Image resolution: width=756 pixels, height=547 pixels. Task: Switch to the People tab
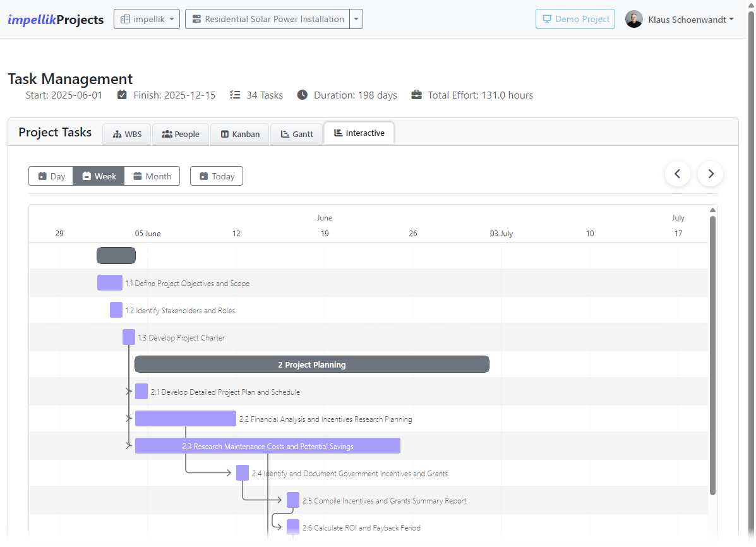coord(181,134)
